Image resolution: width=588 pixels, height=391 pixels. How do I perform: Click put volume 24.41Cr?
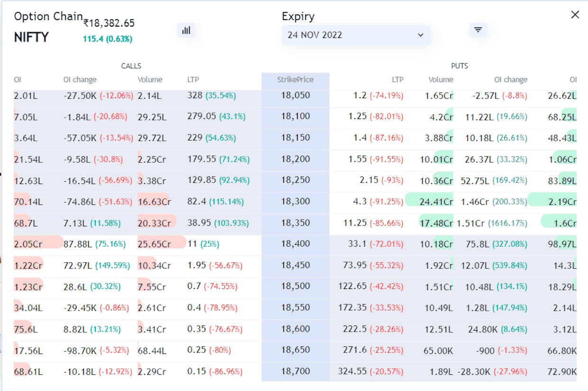(436, 202)
